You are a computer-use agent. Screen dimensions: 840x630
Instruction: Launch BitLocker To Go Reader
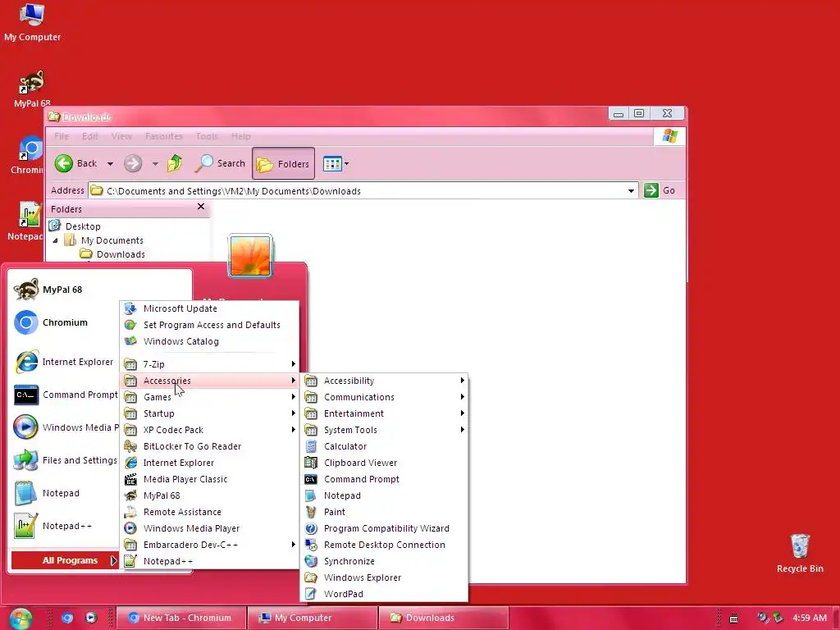[x=209, y=446]
